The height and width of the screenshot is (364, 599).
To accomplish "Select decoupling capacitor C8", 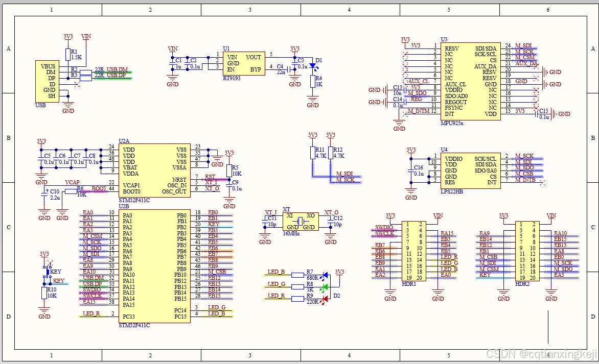I will tap(86, 158).
